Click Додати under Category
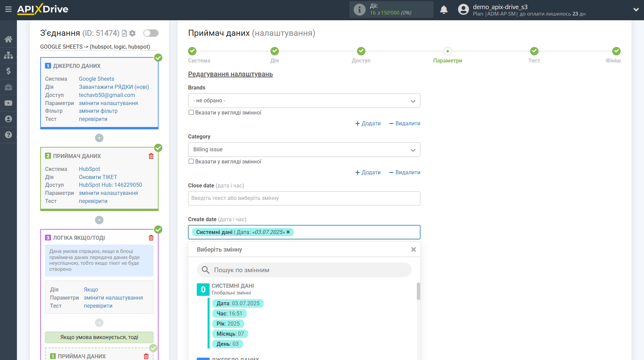The width and height of the screenshot is (644, 360). (x=368, y=173)
